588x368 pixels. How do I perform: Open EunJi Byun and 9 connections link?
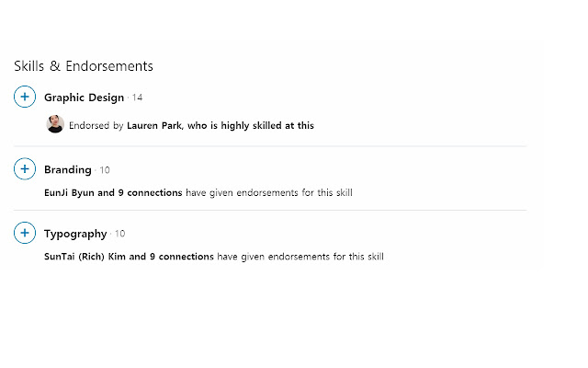[113, 193]
